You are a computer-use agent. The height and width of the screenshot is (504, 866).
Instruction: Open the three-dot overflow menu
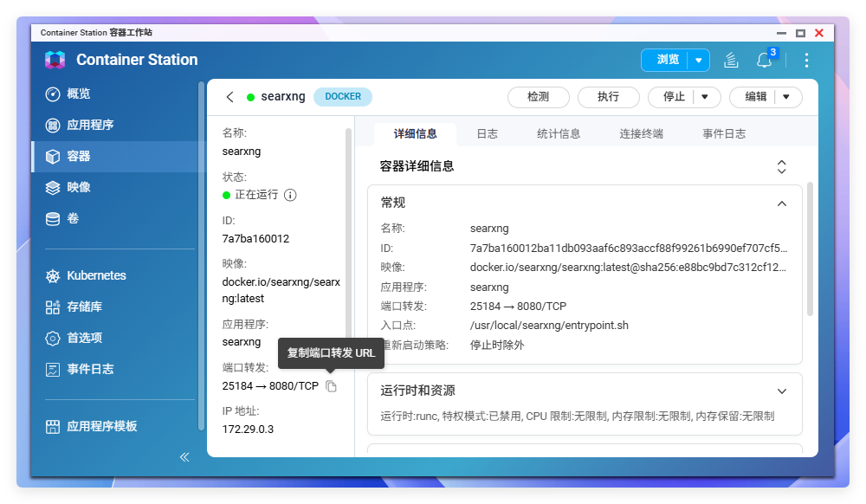point(806,60)
